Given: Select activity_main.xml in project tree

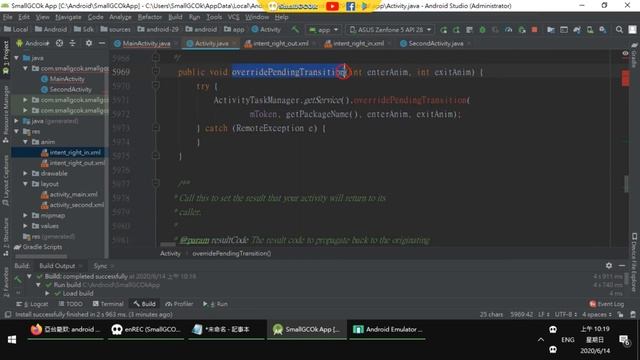Looking at the screenshot, I should [73, 195].
